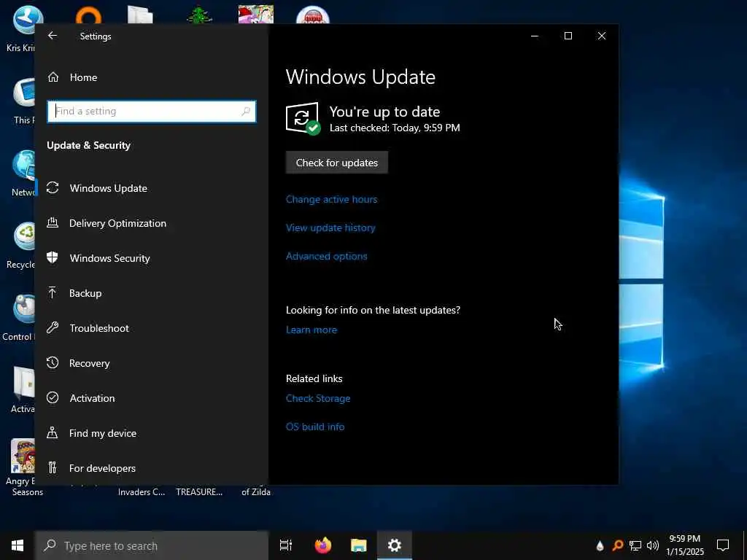Click the Delivery Optimization sidebar icon
This screenshot has height=560, width=747.
(53, 222)
